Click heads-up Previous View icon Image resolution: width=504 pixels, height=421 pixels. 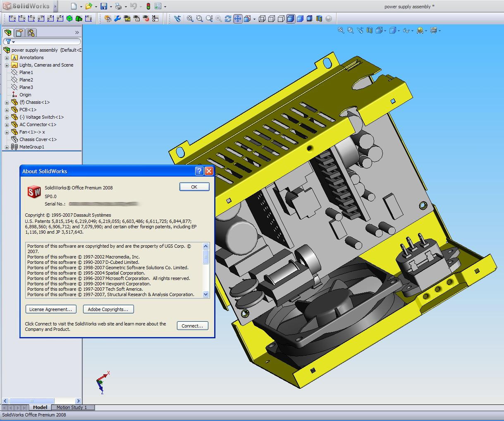pyautogui.click(x=360, y=30)
